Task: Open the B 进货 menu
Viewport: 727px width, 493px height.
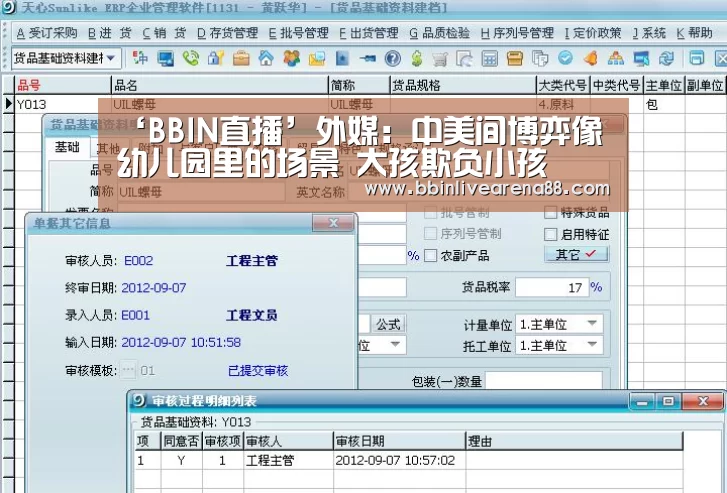Action: coord(110,33)
